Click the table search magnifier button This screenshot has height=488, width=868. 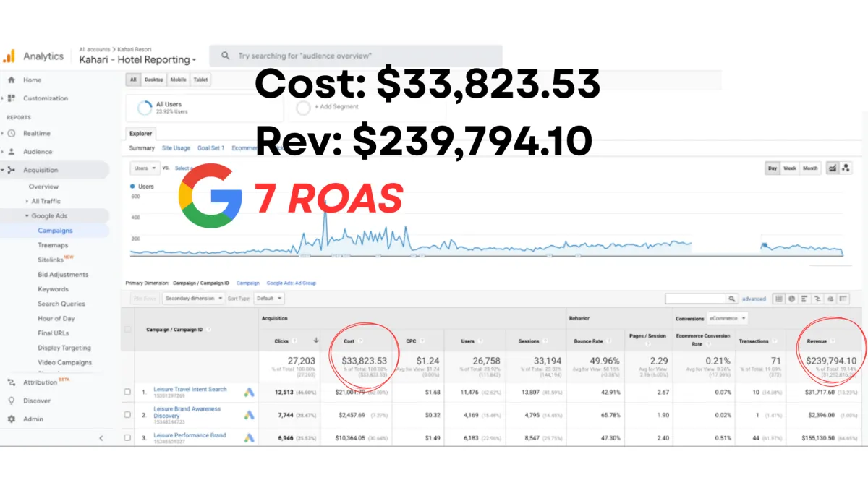(x=733, y=298)
